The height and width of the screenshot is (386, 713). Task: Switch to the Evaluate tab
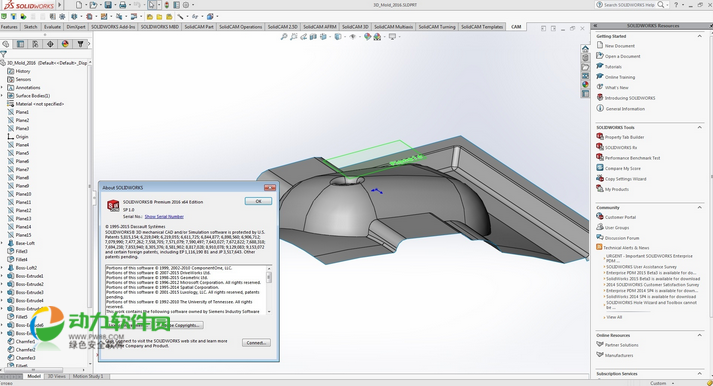coord(52,27)
